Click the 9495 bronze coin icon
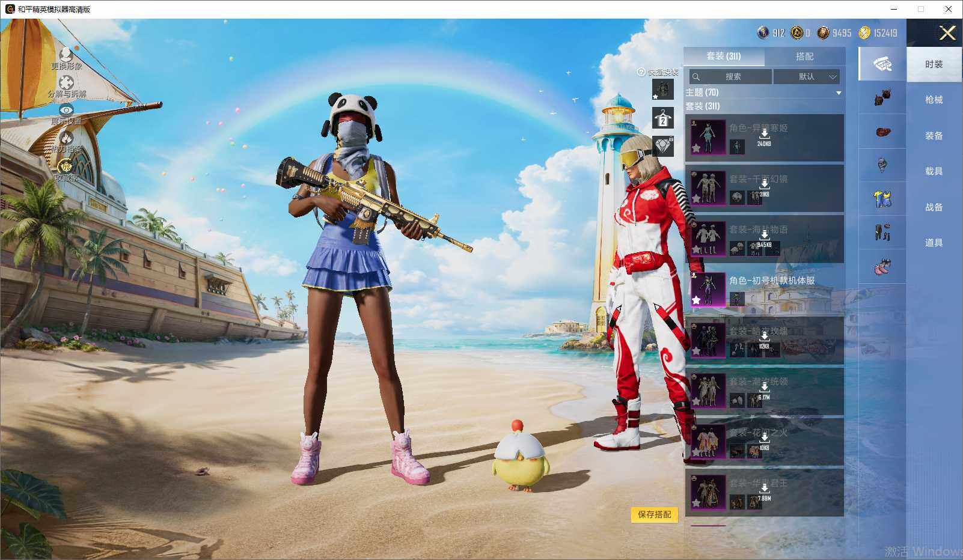This screenshot has width=963, height=560. (823, 32)
